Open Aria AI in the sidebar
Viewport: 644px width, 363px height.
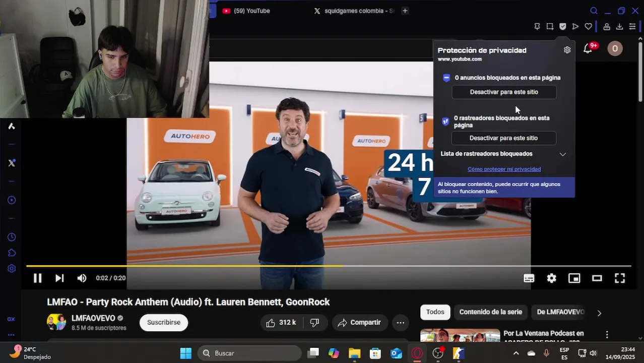pos(12,126)
